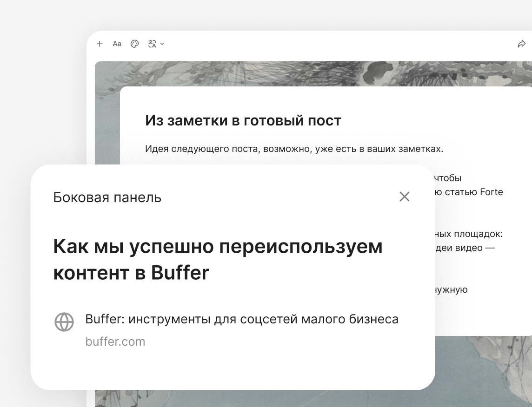Close the Боковая панель side panel
Viewport: 532px width, 407px height.
coord(405,197)
